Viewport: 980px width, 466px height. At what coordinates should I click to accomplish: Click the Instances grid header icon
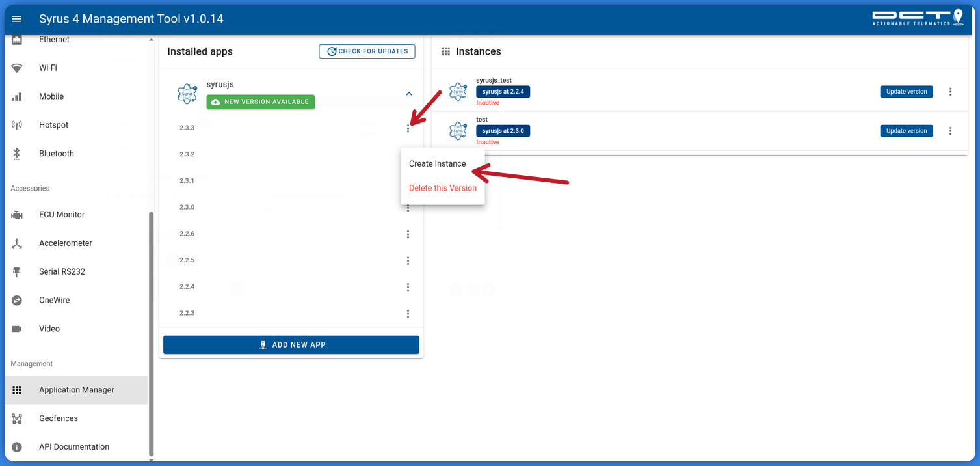(445, 51)
